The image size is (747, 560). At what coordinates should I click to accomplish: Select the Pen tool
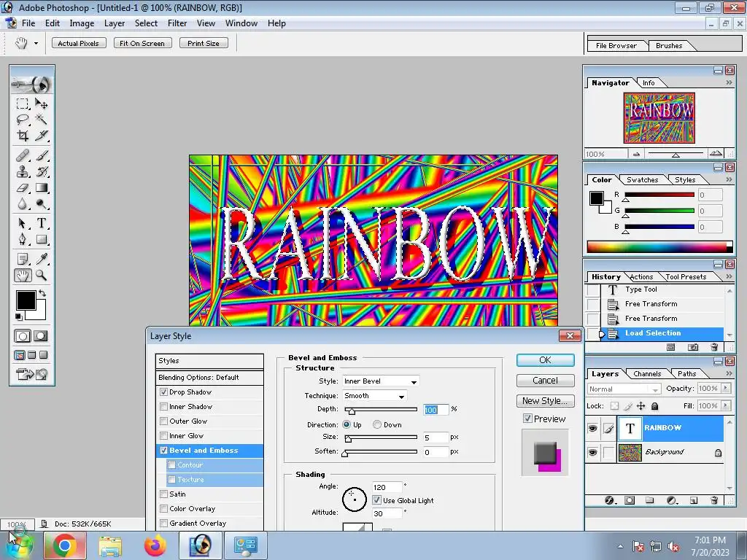[22, 239]
